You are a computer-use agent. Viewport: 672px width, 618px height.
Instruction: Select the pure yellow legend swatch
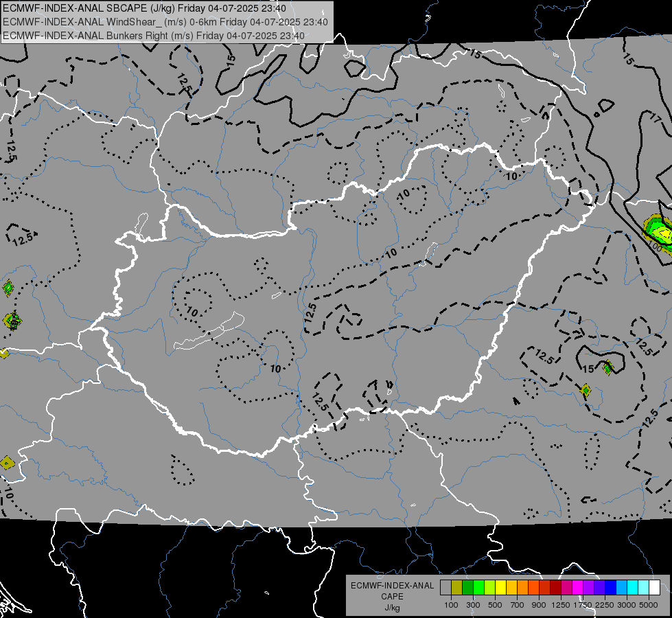(x=501, y=588)
